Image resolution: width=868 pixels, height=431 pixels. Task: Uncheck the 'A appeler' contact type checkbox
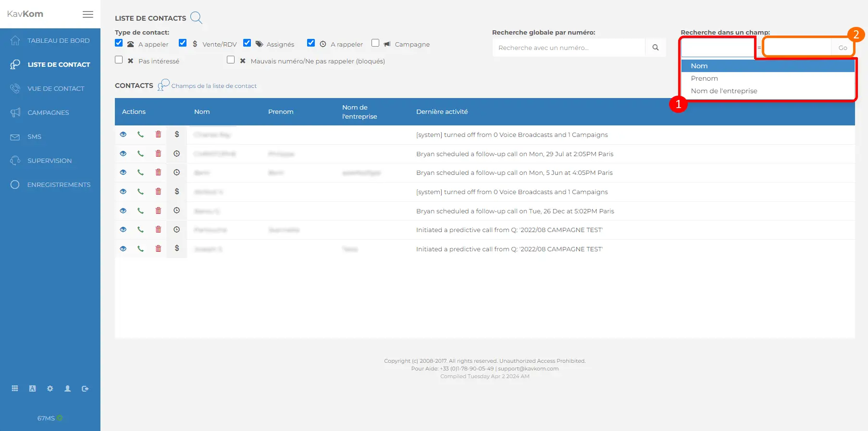(x=119, y=43)
